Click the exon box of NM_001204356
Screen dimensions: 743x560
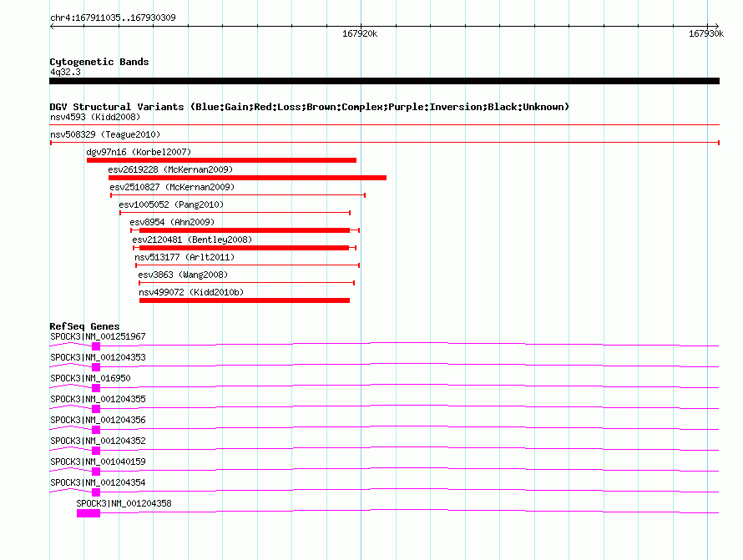pos(96,430)
